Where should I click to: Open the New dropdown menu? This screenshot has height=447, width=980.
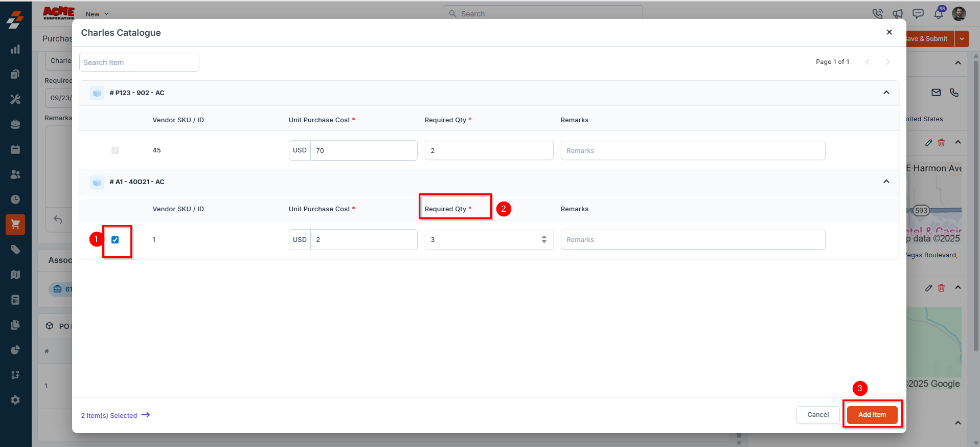pyautogui.click(x=97, y=14)
